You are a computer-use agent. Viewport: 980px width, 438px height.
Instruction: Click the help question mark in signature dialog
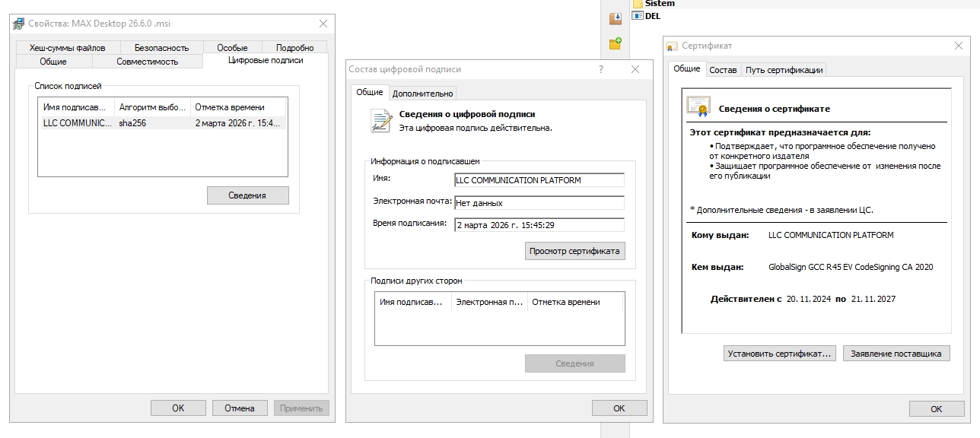pyautogui.click(x=601, y=69)
